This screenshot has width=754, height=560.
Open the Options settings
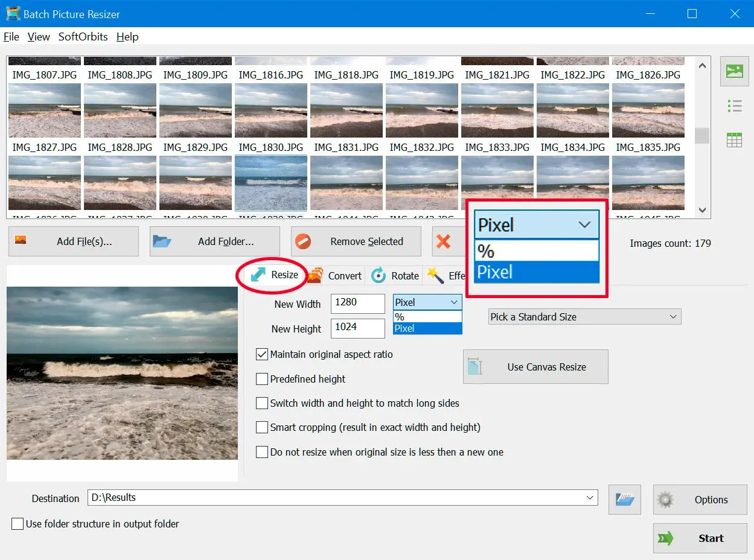pyautogui.click(x=700, y=499)
